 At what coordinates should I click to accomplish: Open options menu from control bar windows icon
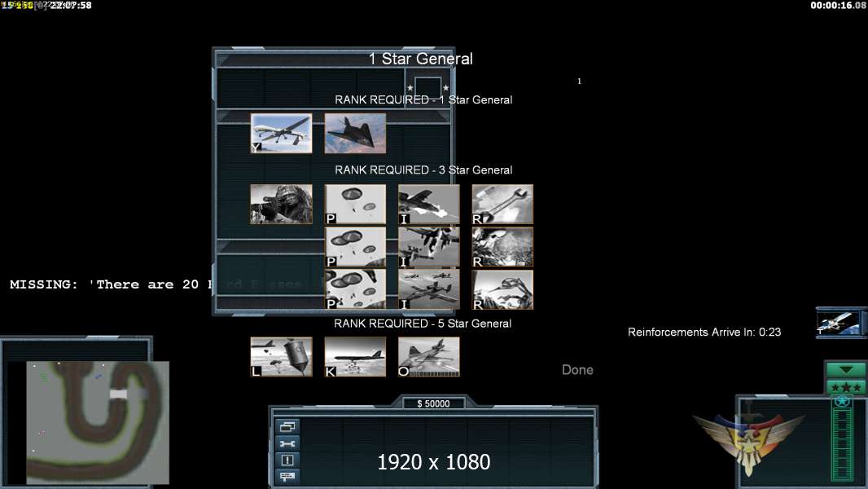(287, 426)
